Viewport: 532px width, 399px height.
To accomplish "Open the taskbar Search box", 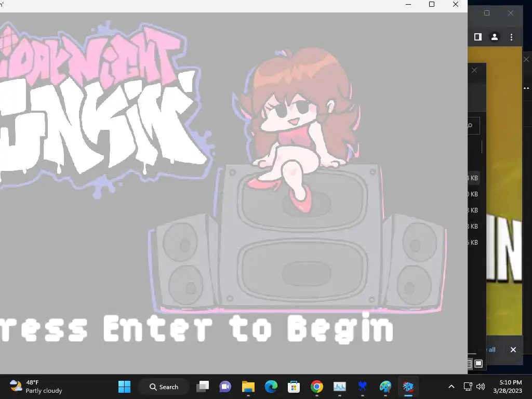I will (164, 387).
